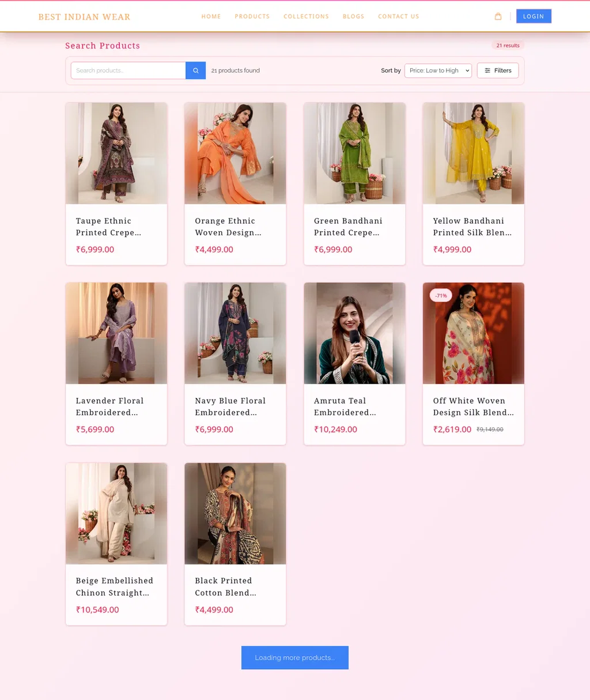Click the Sort by label
590x700 pixels.
391,70
